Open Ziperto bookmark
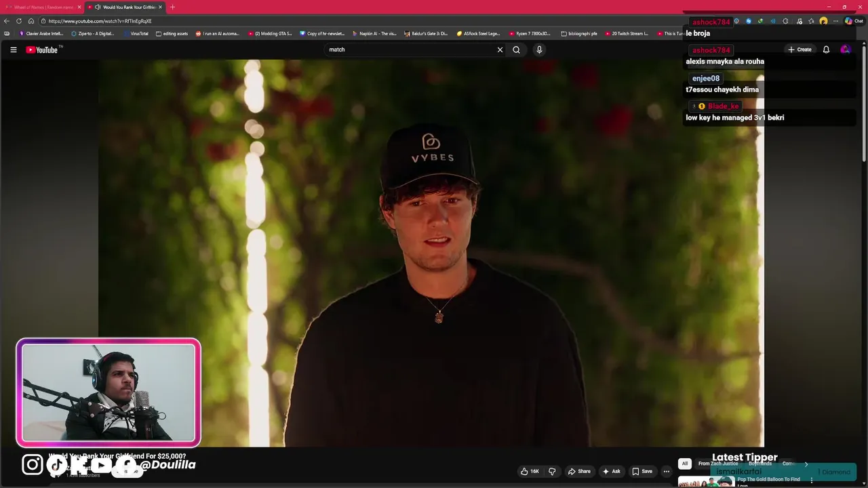This screenshot has height=488, width=868. tap(93, 33)
